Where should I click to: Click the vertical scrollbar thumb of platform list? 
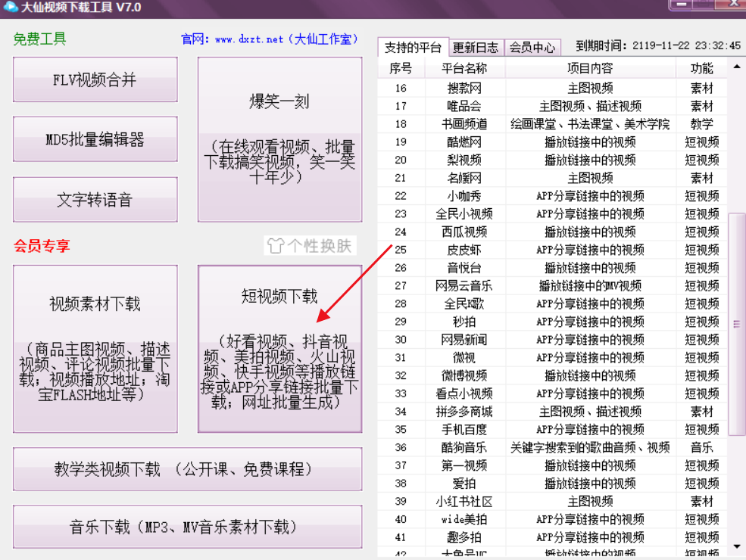tap(737, 324)
